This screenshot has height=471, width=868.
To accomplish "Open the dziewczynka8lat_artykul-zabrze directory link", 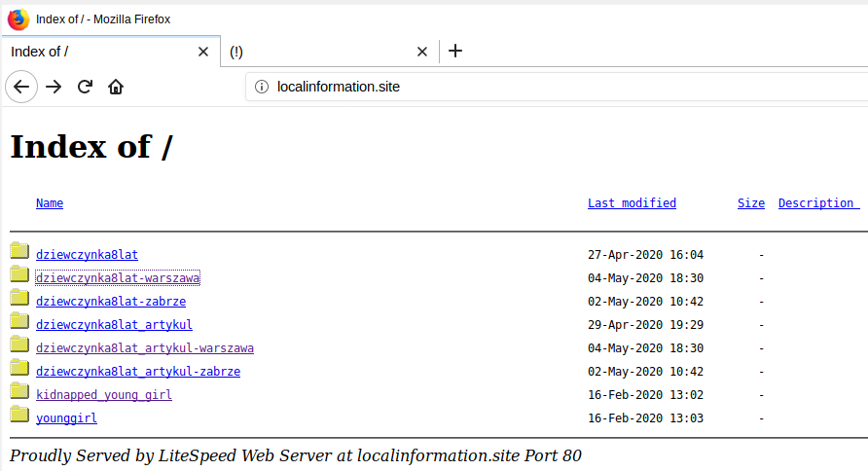I will click(x=138, y=372).
